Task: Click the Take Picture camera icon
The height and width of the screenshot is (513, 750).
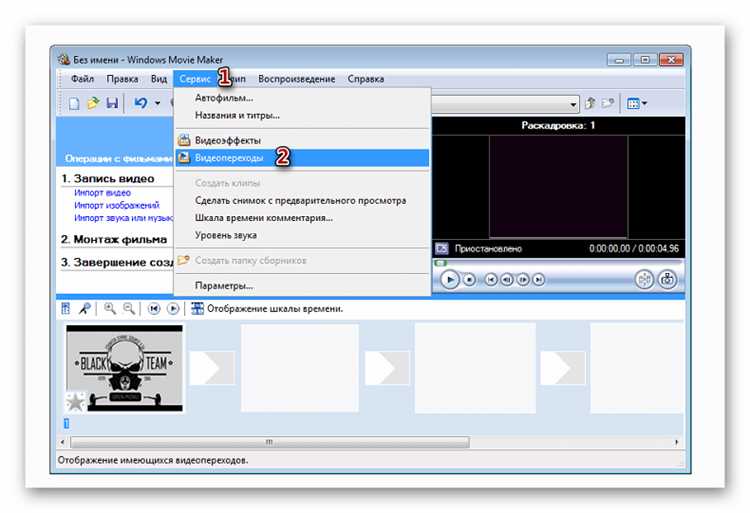Action: (667, 280)
